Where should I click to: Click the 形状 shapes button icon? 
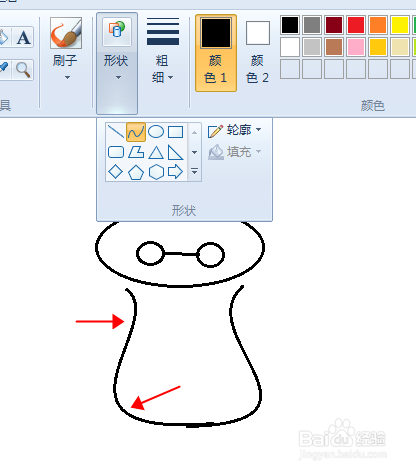(x=117, y=31)
